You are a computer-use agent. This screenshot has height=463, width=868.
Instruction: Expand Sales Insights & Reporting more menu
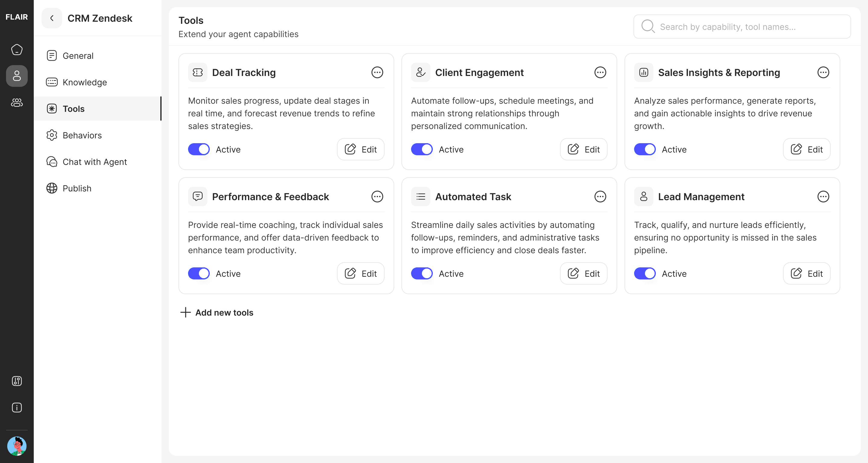(x=823, y=72)
